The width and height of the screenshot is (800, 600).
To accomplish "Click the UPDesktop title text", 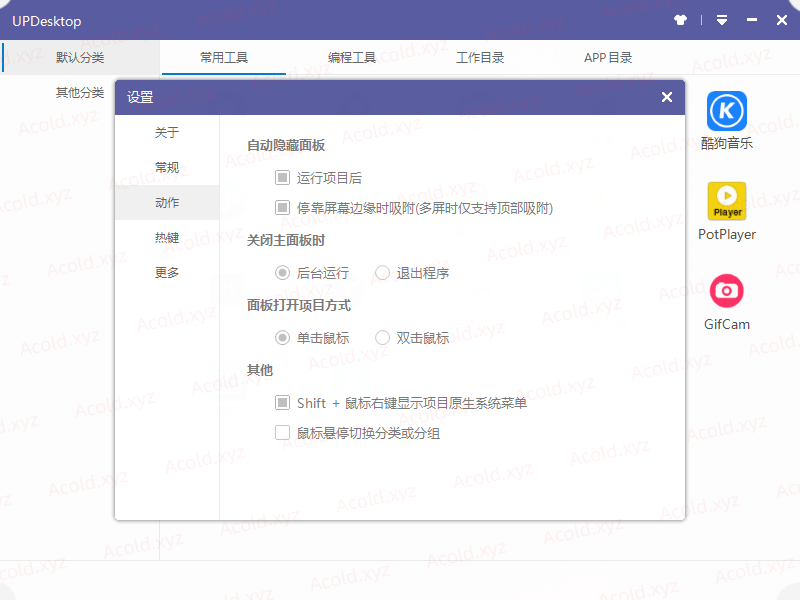I will (46, 21).
